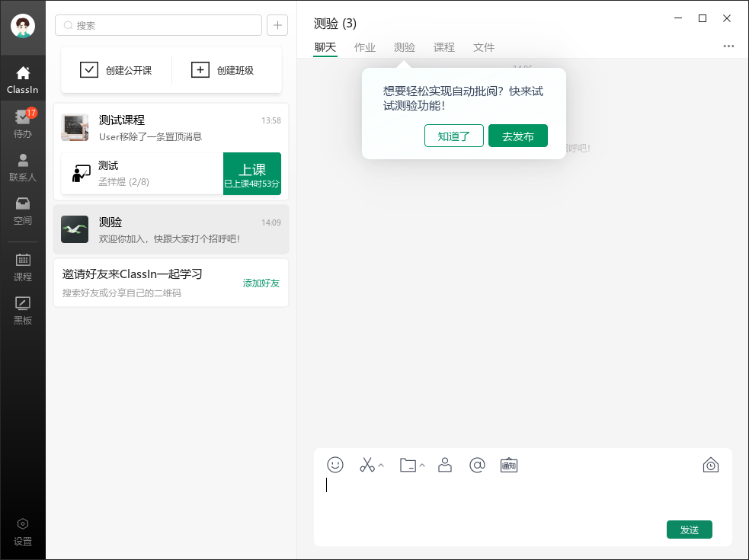Select the 测验 class conversation

pos(171,229)
